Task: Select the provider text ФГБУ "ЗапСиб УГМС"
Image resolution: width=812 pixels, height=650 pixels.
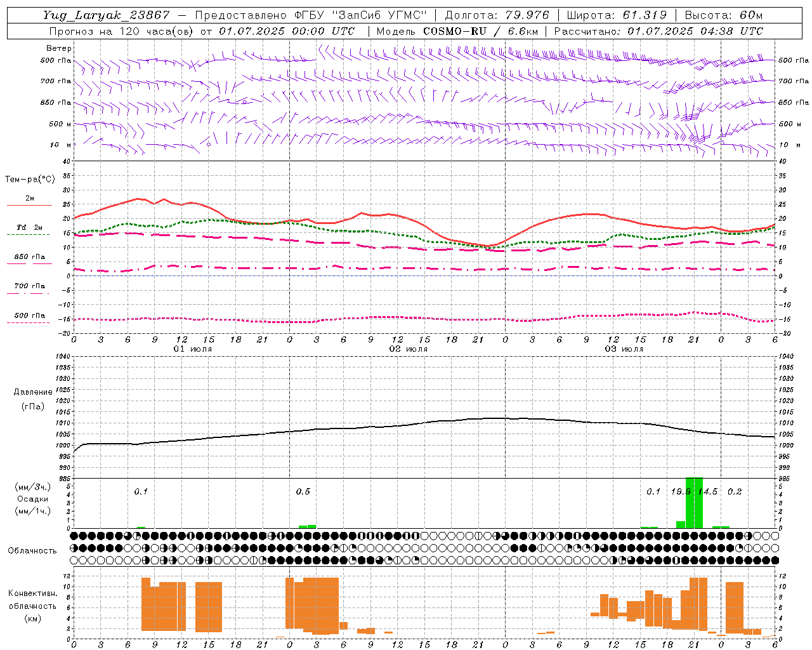Action: [x=360, y=15]
